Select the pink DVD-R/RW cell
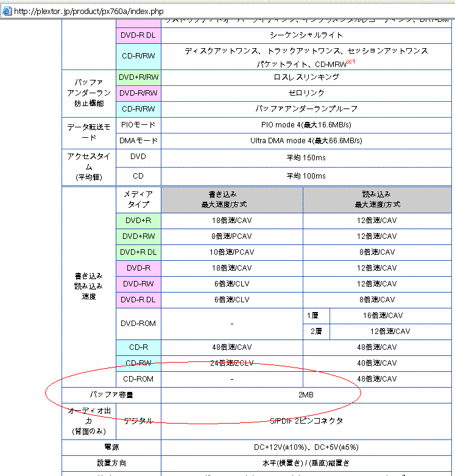The height and width of the screenshot is (476, 455). pyautogui.click(x=138, y=93)
